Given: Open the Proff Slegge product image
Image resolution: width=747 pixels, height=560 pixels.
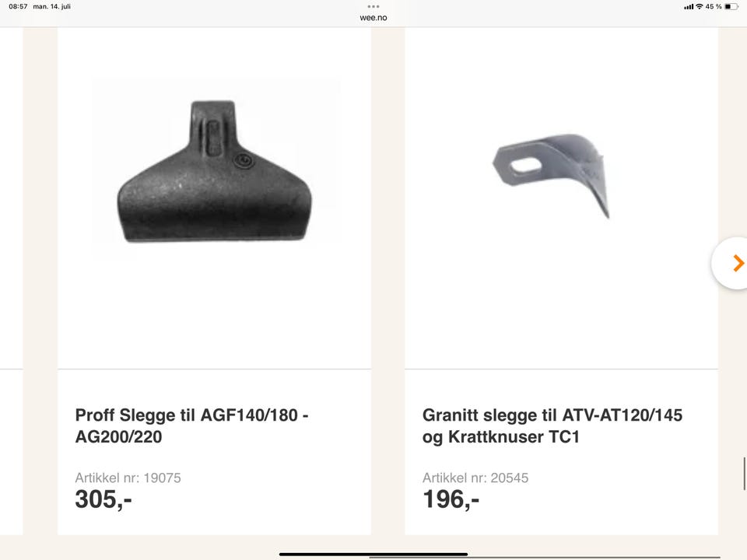Looking at the screenshot, I should coord(215,170).
